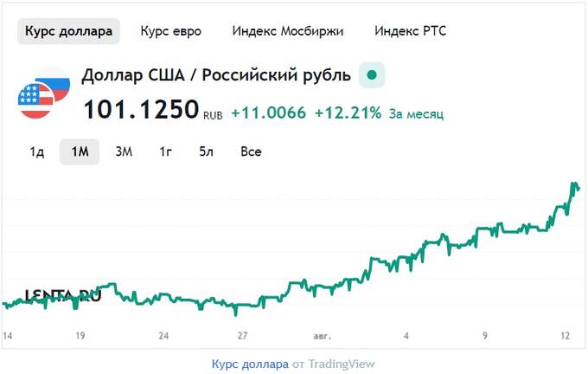The width and height of the screenshot is (588, 374).
Task: Select the Курс доллара tab
Action: point(68,31)
